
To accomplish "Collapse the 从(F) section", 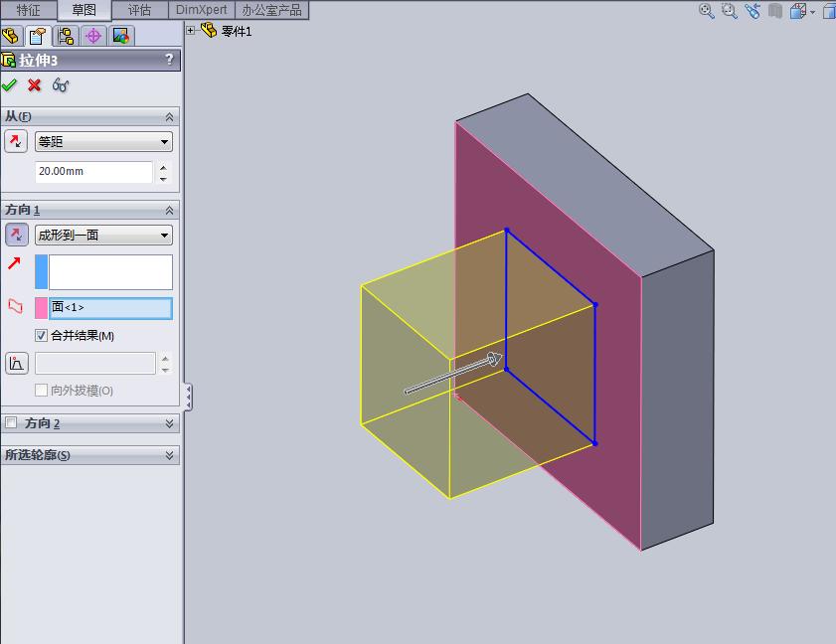I will 169,116.
